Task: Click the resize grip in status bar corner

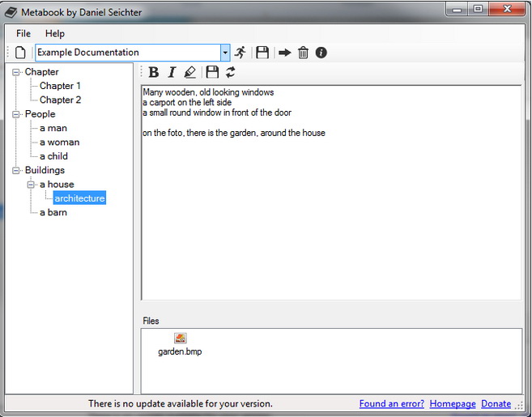Action: (x=519, y=405)
